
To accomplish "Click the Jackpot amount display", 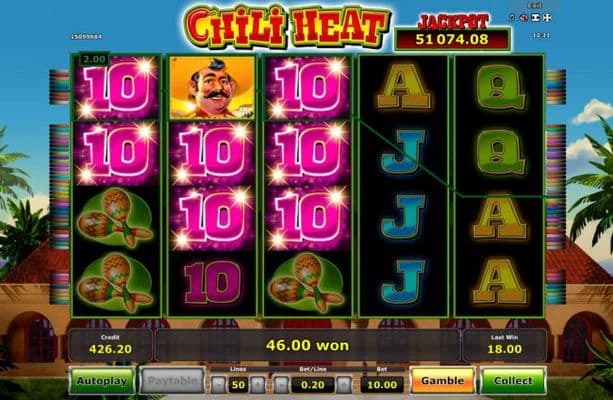I will (x=452, y=39).
